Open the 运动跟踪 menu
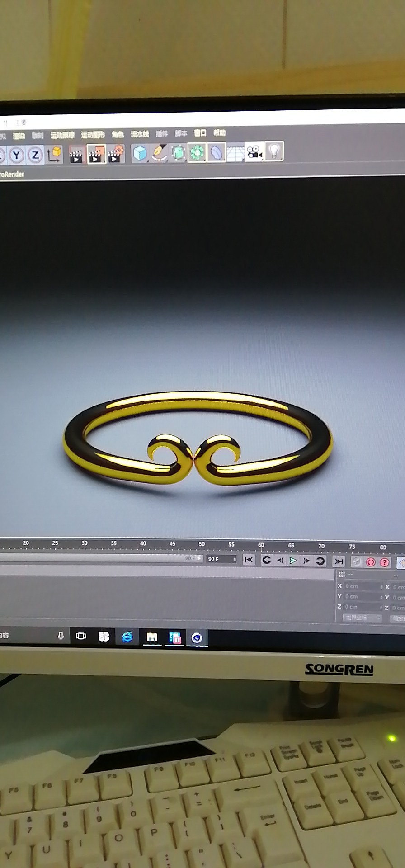This screenshot has height=868, width=405. point(62,135)
